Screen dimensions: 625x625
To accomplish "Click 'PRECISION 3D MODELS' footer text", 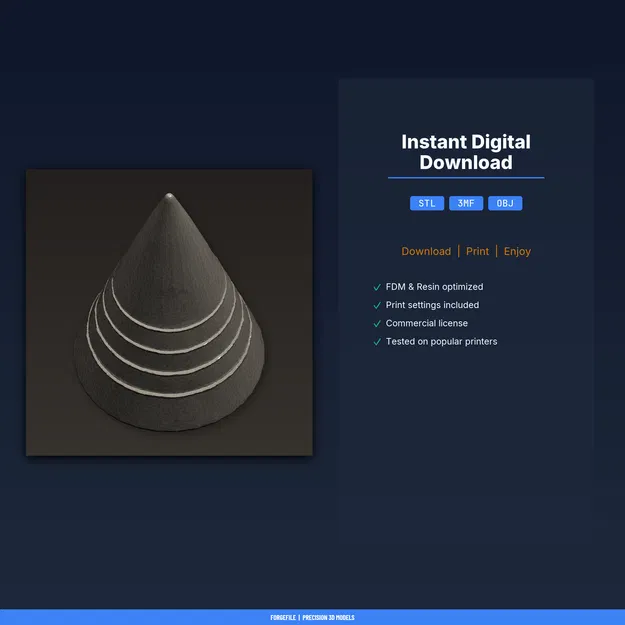I will pyautogui.click(x=328, y=617).
